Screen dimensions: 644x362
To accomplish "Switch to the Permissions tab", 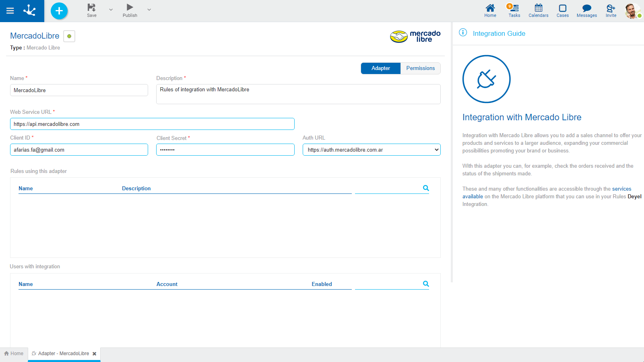I will pos(420,68).
